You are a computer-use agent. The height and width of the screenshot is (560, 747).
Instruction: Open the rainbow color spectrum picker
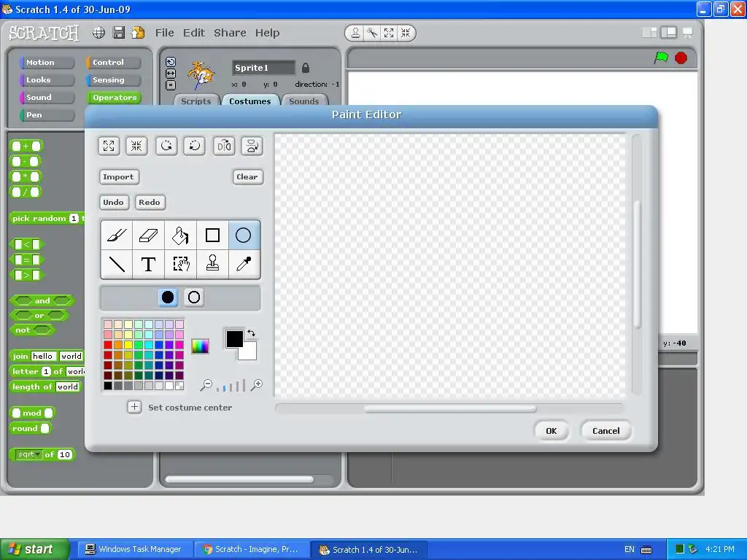[200, 346]
